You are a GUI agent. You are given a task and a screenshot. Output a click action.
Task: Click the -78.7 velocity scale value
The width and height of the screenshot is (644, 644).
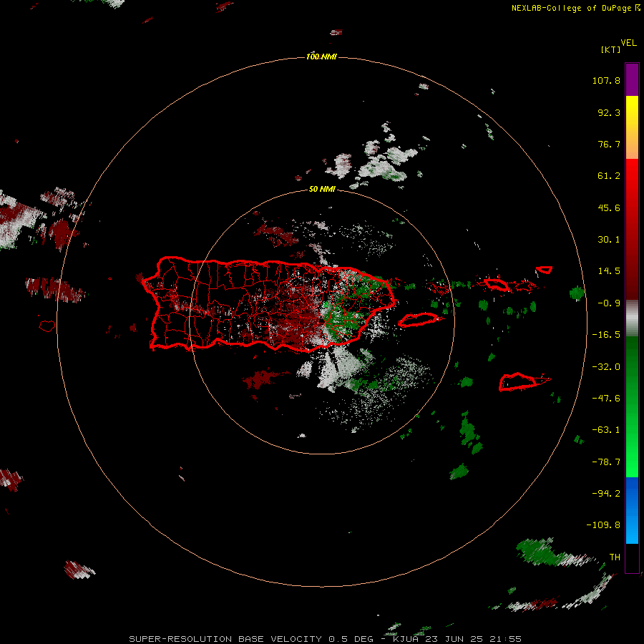pos(606,462)
